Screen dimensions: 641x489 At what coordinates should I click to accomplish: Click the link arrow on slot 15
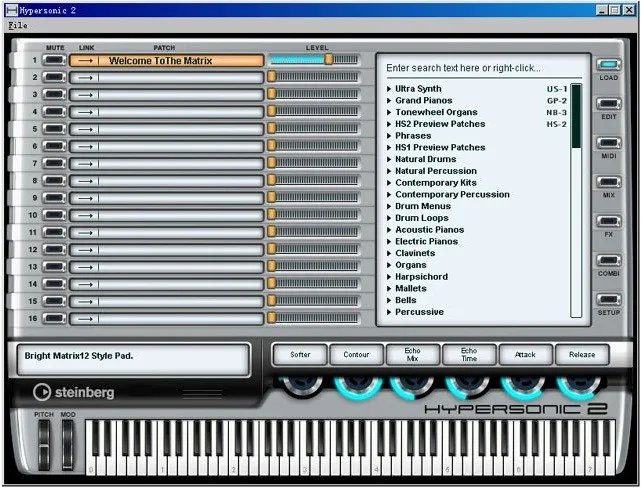click(85, 301)
